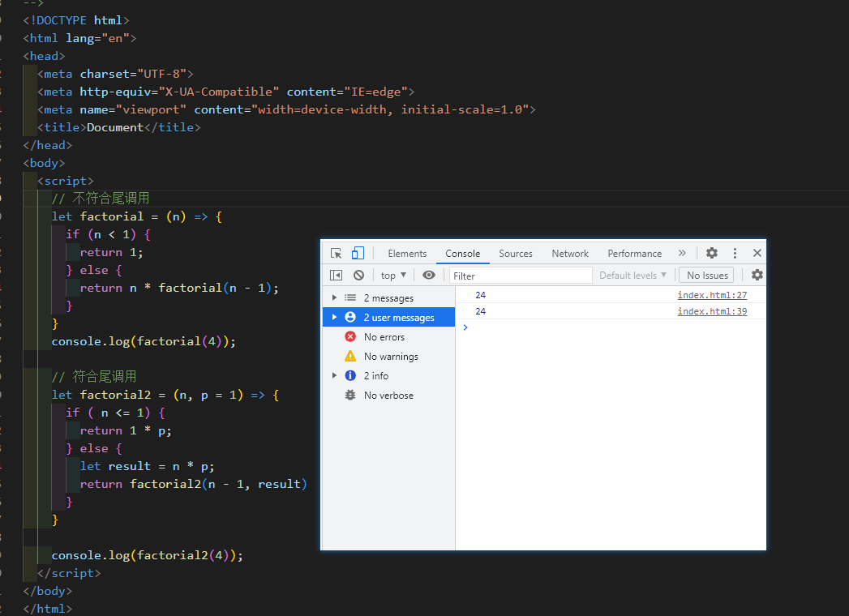Open the Default levels dropdown
This screenshot has width=849, height=616.
(632, 276)
